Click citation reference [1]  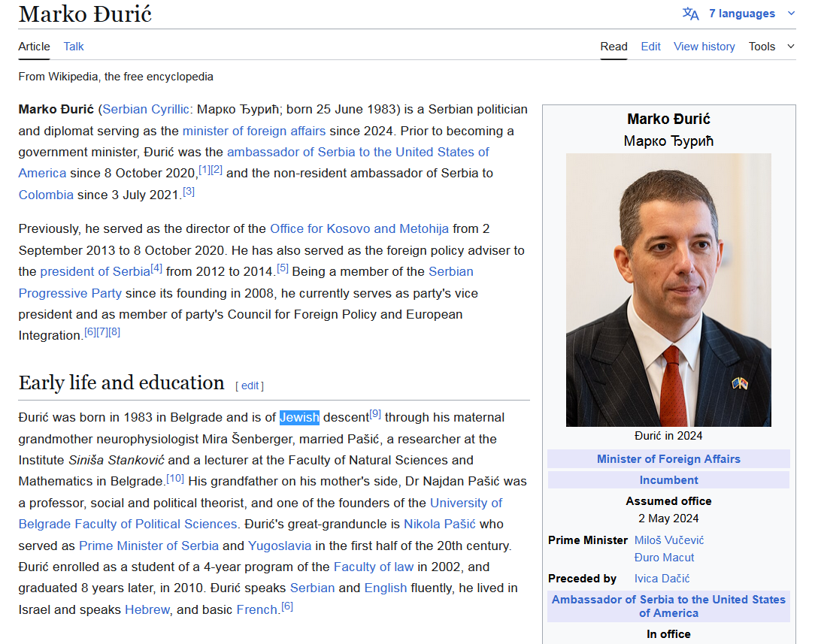tap(205, 170)
